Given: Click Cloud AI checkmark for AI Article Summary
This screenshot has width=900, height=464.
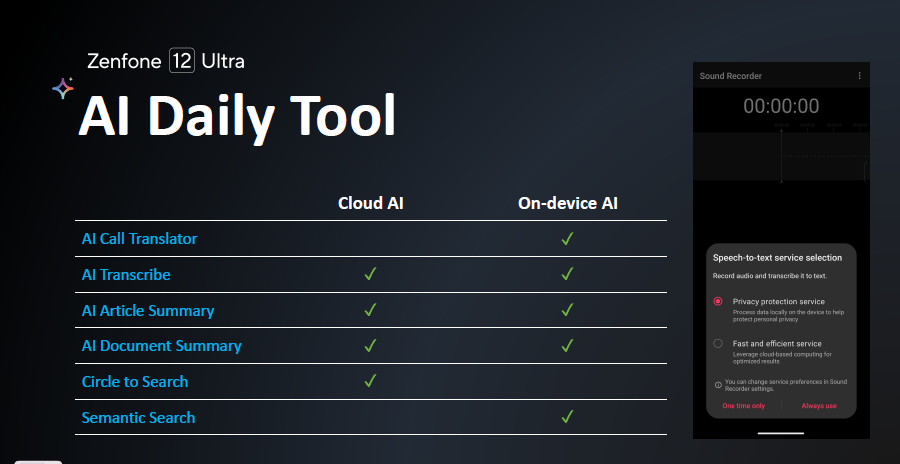Looking at the screenshot, I should click(370, 310).
